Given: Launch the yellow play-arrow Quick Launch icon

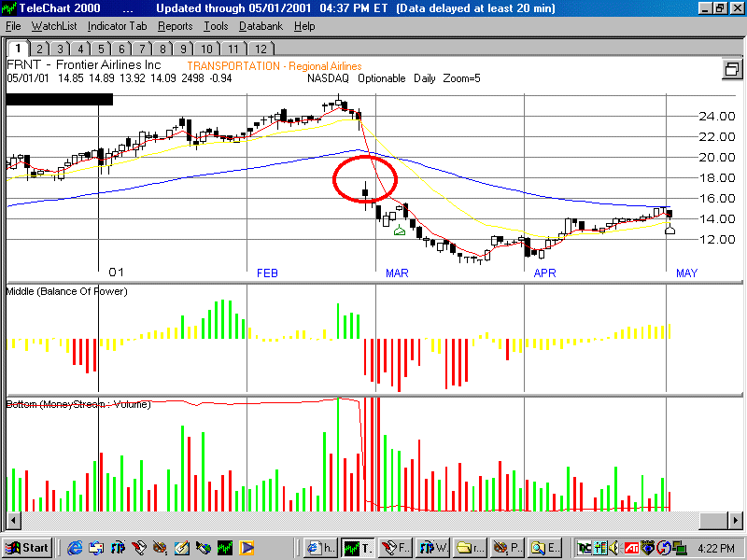Looking at the screenshot, I should point(247,548).
